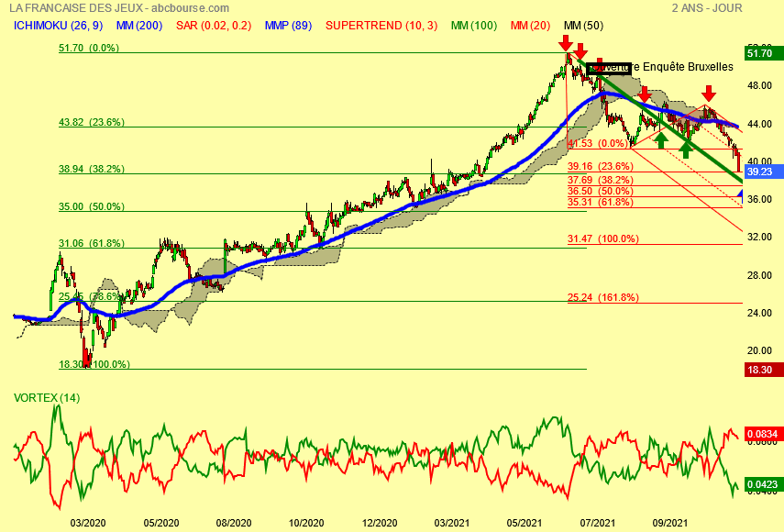Click the 36.00 price axis value
The width and height of the screenshot is (784, 532).
tap(759, 199)
